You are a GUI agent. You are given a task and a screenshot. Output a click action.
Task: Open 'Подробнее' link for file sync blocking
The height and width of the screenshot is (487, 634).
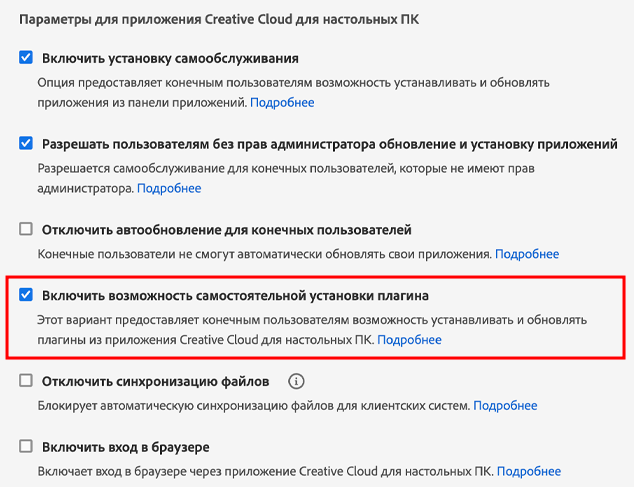(x=505, y=405)
